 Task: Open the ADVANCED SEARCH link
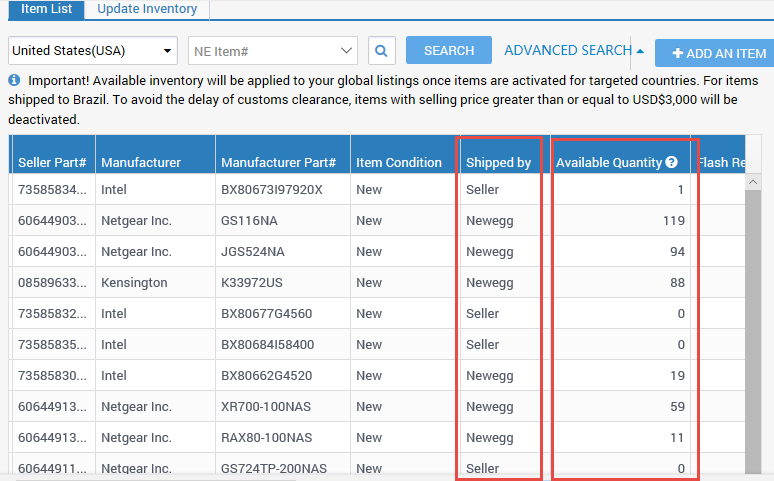pos(568,50)
